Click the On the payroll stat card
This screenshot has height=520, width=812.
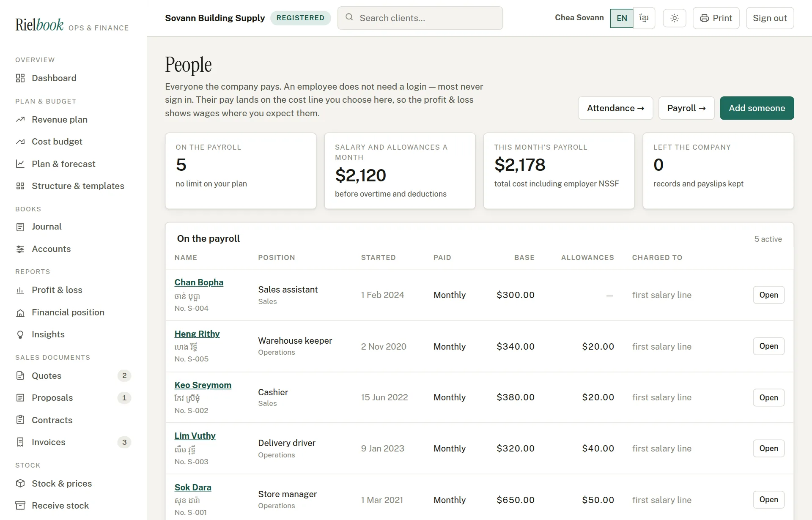pos(241,171)
